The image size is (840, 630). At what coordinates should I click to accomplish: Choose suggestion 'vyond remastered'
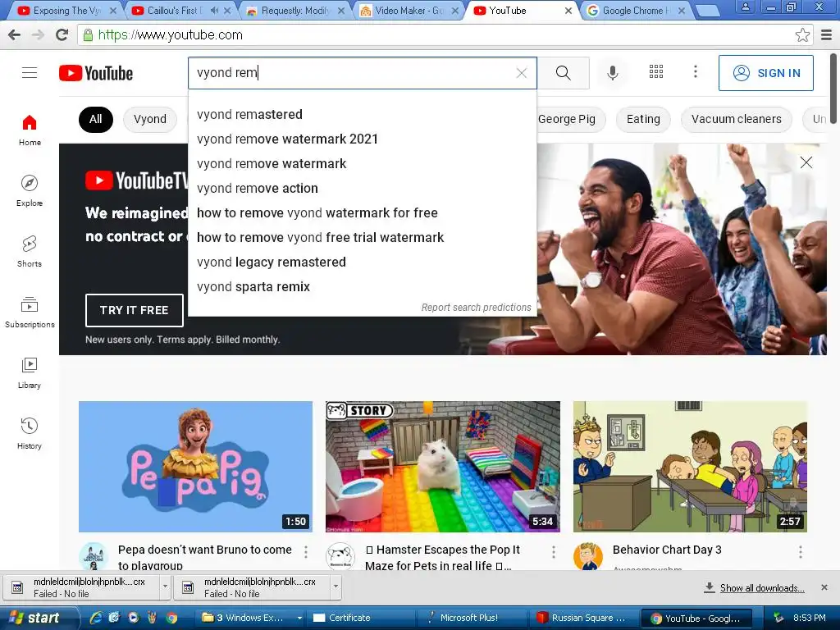pyautogui.click(x=362, y=115)
